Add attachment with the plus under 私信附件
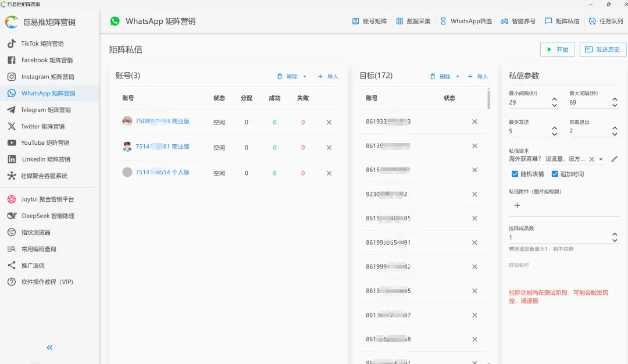The image size is (628, 364). 517,205
